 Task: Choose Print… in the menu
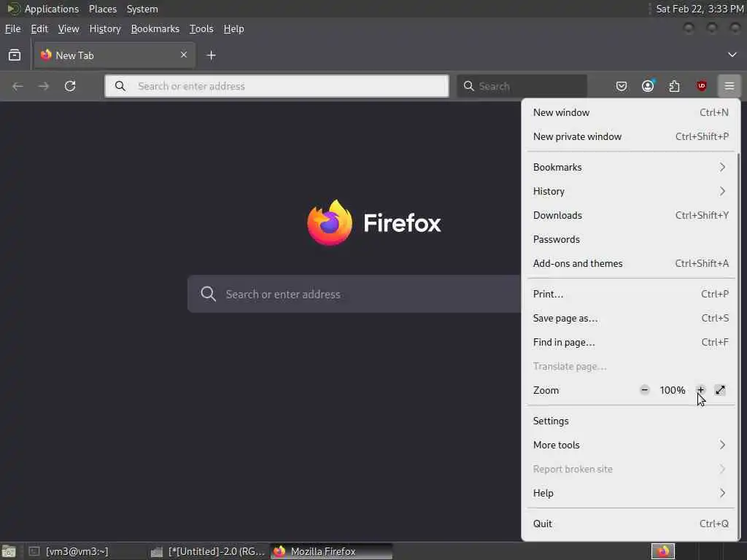[x=631, y=294]
